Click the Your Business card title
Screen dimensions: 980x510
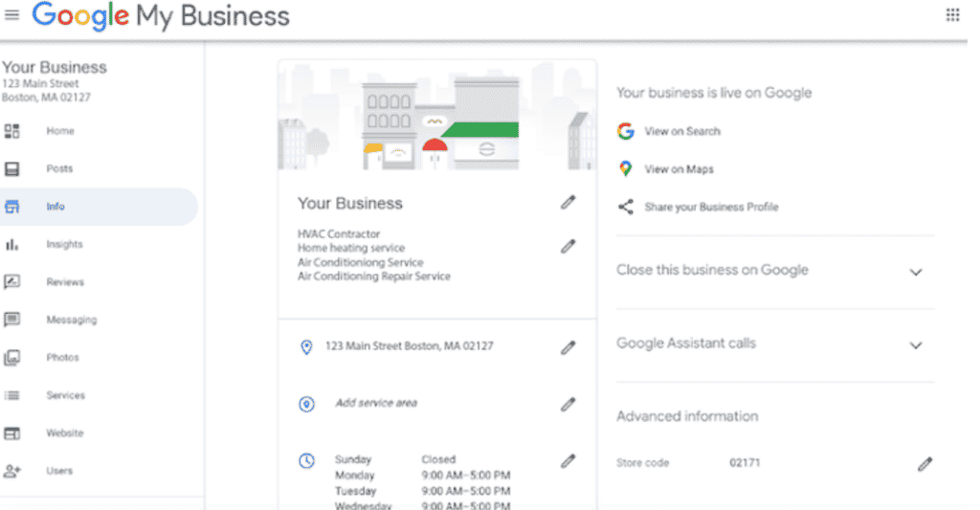(x=350, y=204)
